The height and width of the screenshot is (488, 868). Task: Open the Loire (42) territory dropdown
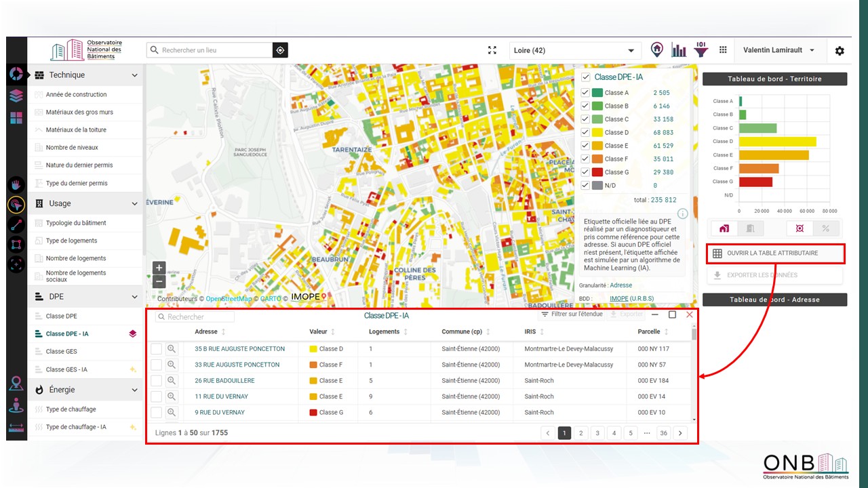click(x=574, y=50)
